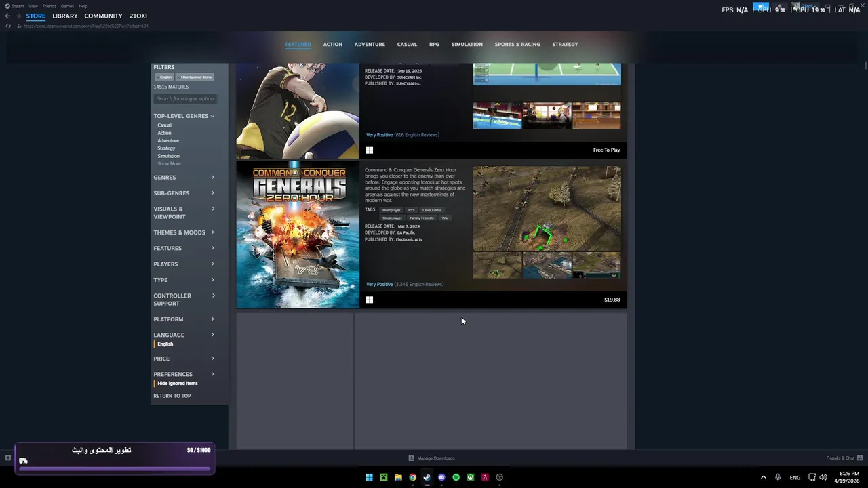The width and height of the screenshot is (868, 488).
Task: Open Spotify from the taskbar
Action: (456, 477)
